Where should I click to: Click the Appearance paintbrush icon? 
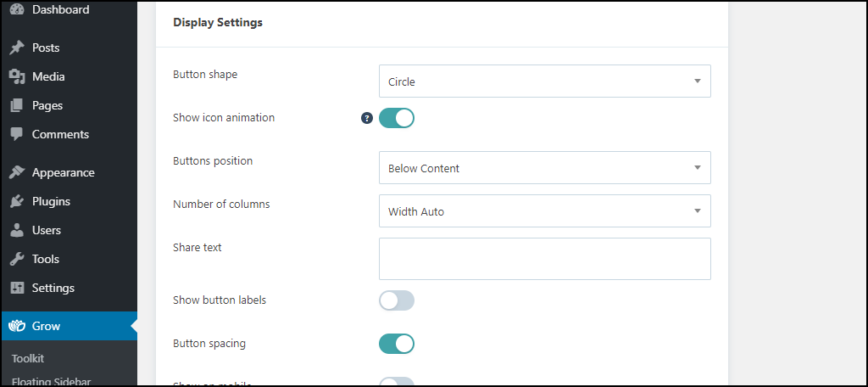coord(17,172)
